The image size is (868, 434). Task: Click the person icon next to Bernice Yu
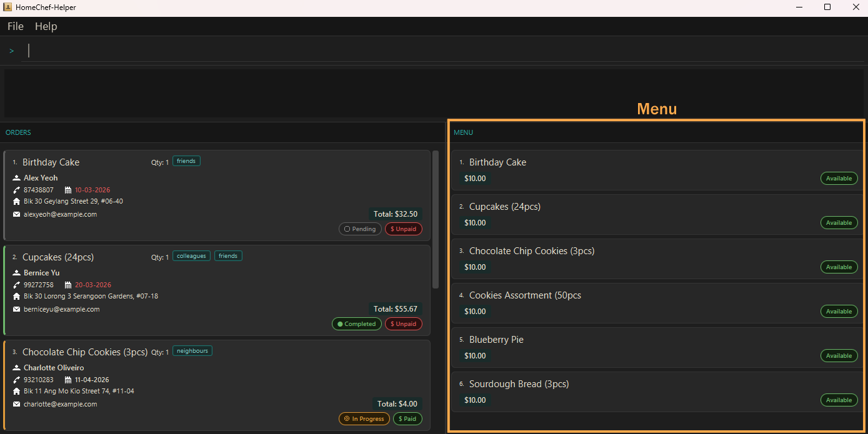click(x=16, y=273)
